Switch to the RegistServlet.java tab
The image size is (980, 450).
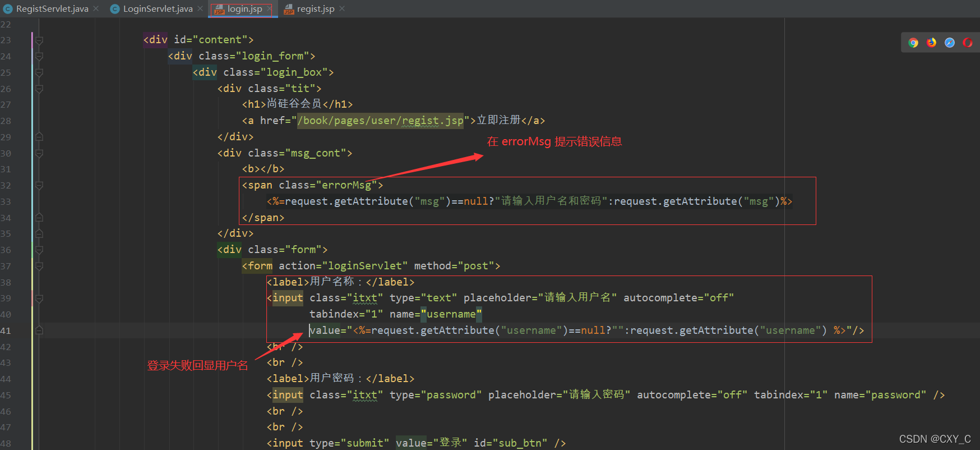click(52, 9)
